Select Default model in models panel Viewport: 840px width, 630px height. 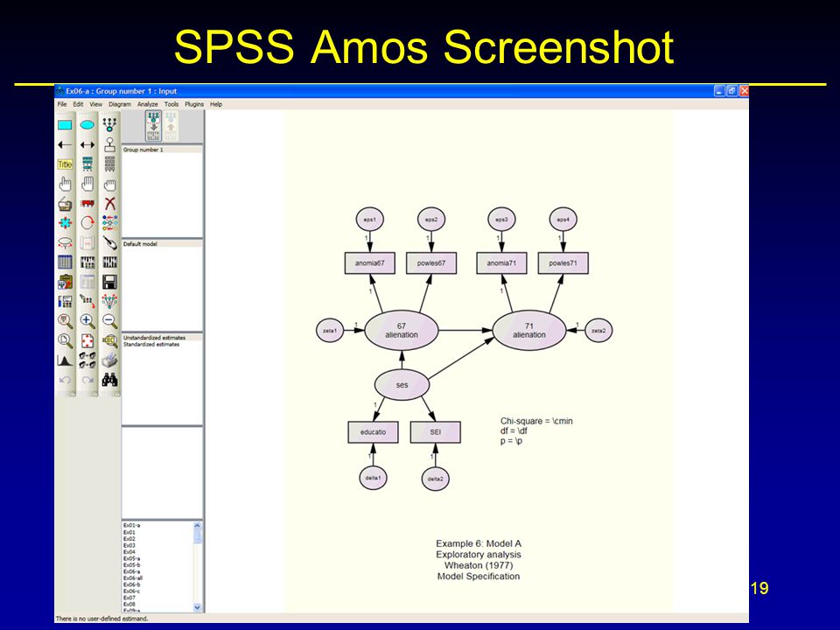(x=162, y=244)
